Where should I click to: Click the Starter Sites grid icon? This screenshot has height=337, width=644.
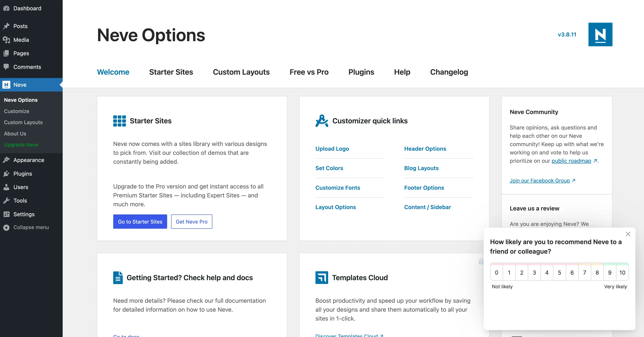coord(120,121)
